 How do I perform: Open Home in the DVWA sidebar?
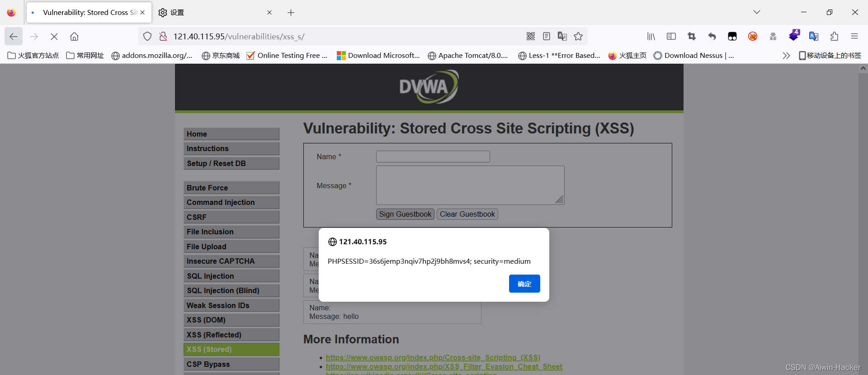click(x=231, y=134)
